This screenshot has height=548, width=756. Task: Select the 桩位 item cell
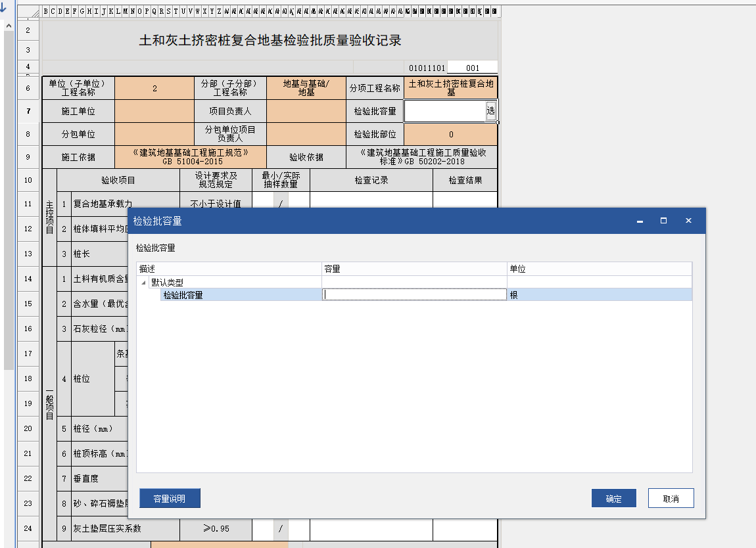(x=93, y=379)
